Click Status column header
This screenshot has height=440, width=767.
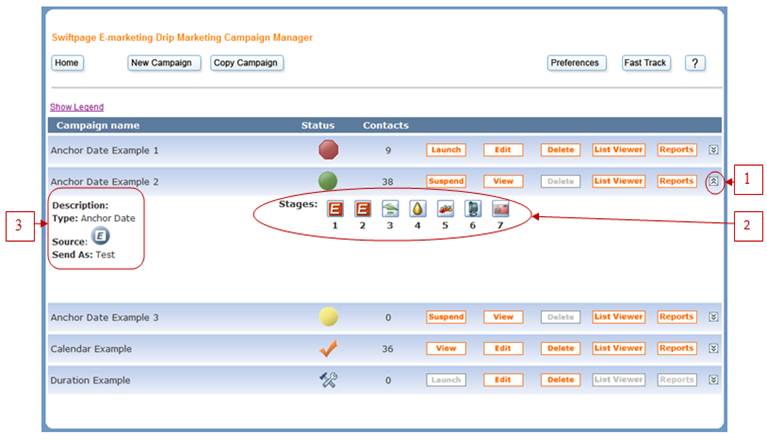click(x=318, y=125)
